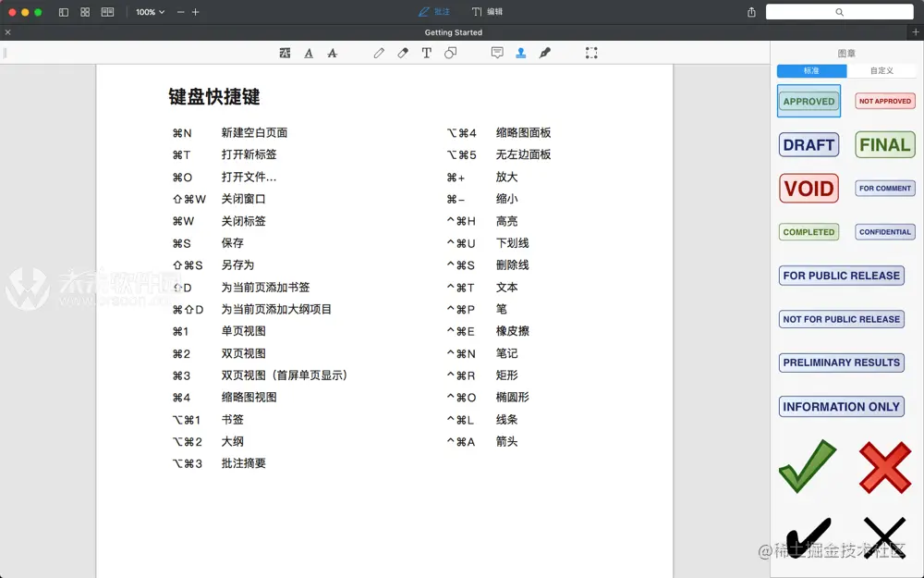
Task: Select the selection rectangle tool
Action: (591, 53)
